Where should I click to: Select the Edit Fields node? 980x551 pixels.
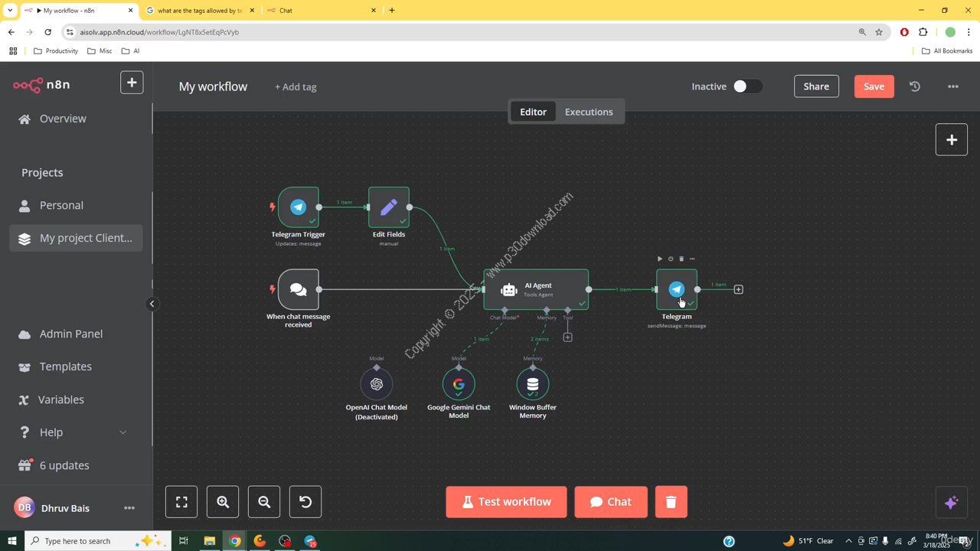(x=389, y=207)
